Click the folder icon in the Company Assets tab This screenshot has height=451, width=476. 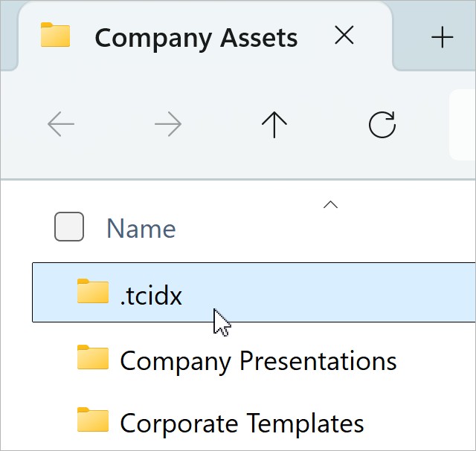pyautogui.click(x=55, y=36)
